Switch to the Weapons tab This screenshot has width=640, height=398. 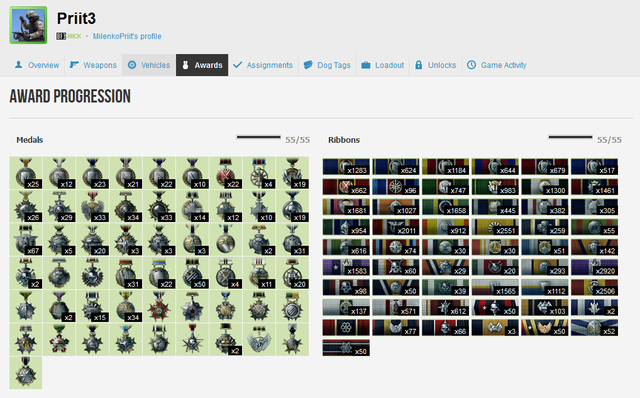93,65
